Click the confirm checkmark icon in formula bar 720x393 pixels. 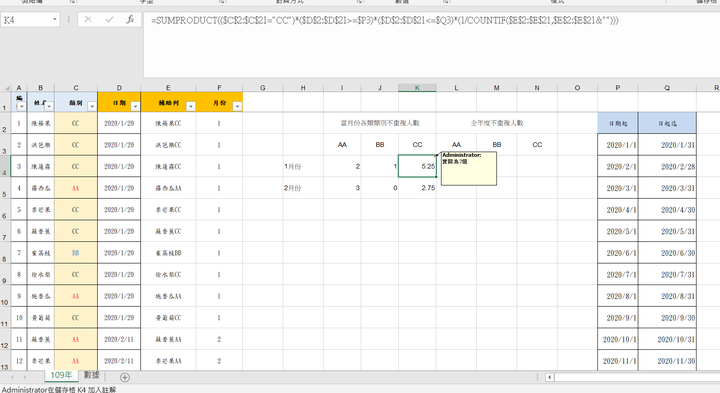click(x=109, y=19)
